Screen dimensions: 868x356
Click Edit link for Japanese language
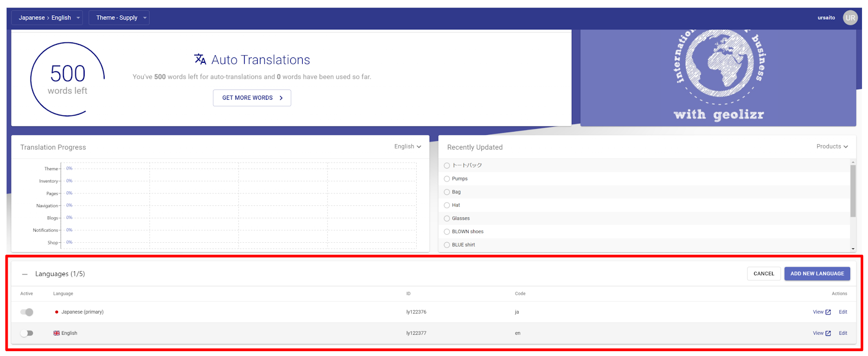pyautogui.click(x=843, y=312)
